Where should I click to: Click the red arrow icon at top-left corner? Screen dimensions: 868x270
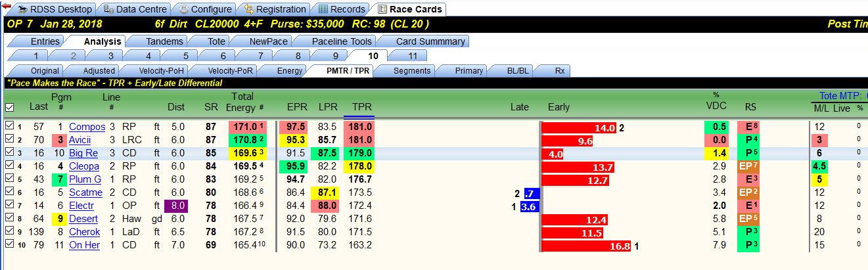coord(6,7)
